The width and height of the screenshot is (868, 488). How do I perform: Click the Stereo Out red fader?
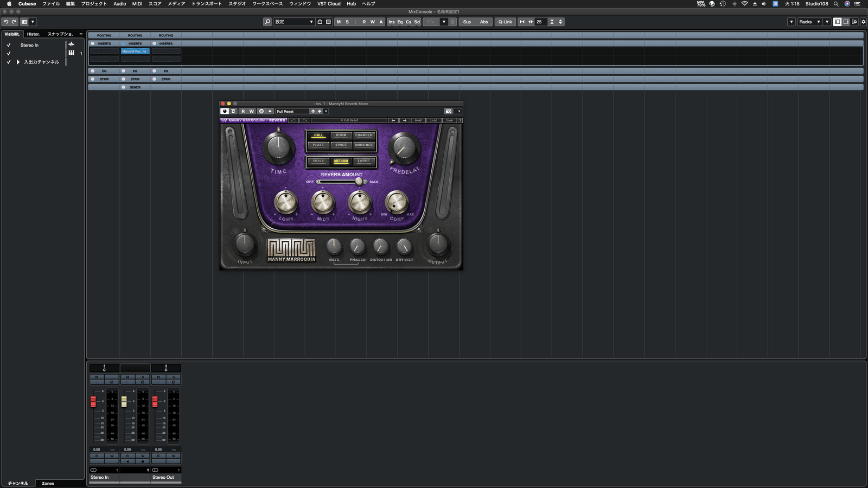(x=155, y=401)
